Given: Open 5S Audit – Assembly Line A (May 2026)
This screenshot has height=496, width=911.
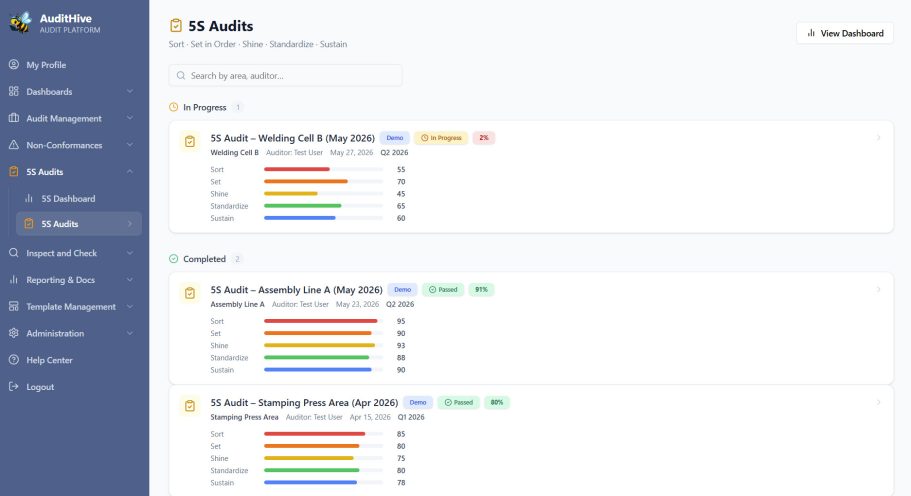Looking at the screenshot, I should click(296, 289).
